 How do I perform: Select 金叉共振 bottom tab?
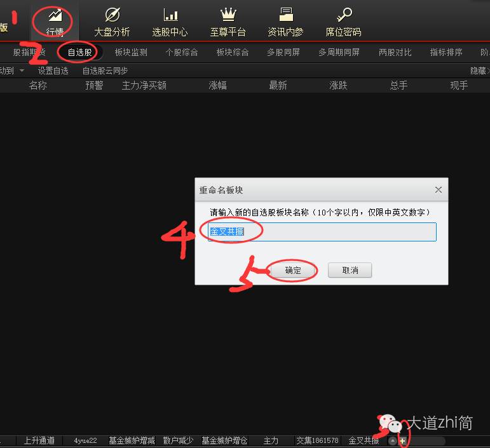[364, 441]
